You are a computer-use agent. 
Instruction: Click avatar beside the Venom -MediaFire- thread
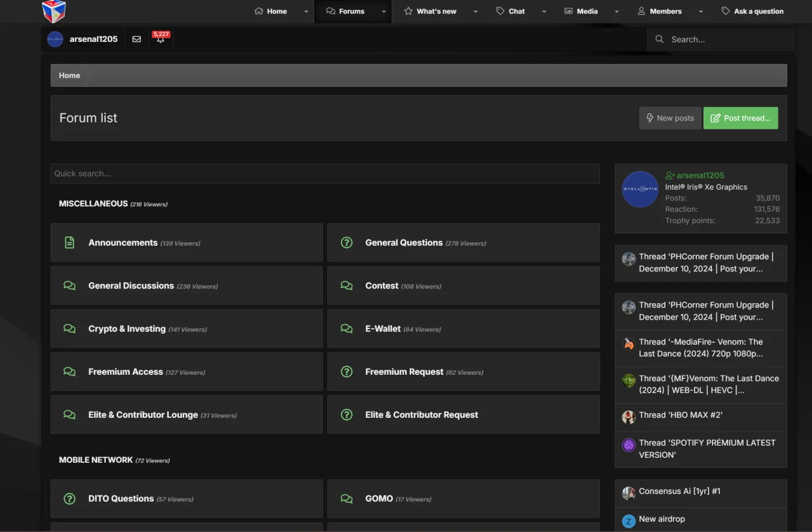[x=629, y=344]
